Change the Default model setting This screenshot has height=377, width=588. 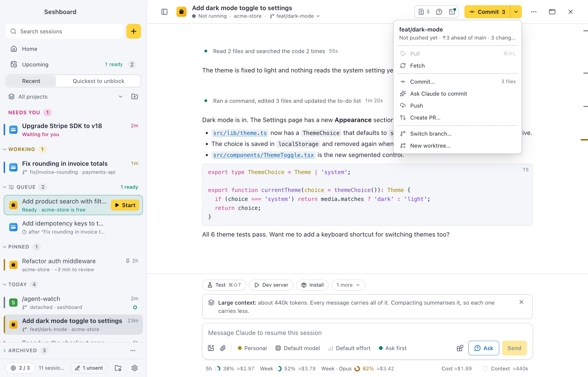297,348
